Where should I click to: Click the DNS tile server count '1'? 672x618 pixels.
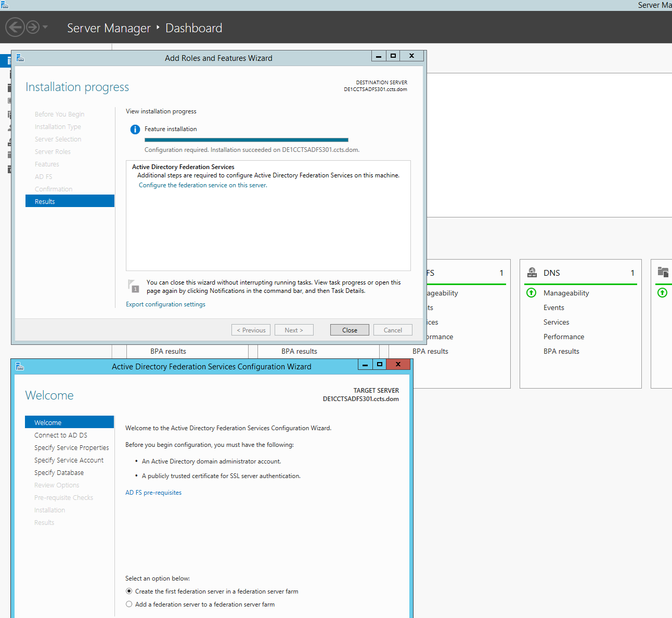click(632, 273)
